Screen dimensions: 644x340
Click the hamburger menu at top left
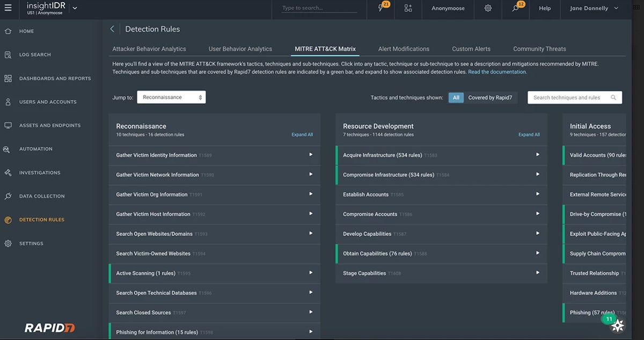coord(8,8)
